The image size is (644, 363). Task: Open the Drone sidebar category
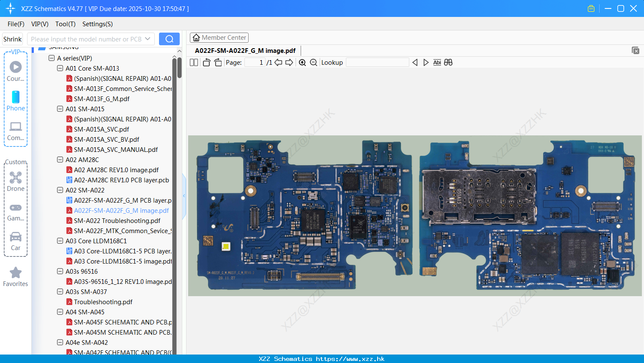coord(16,181)
